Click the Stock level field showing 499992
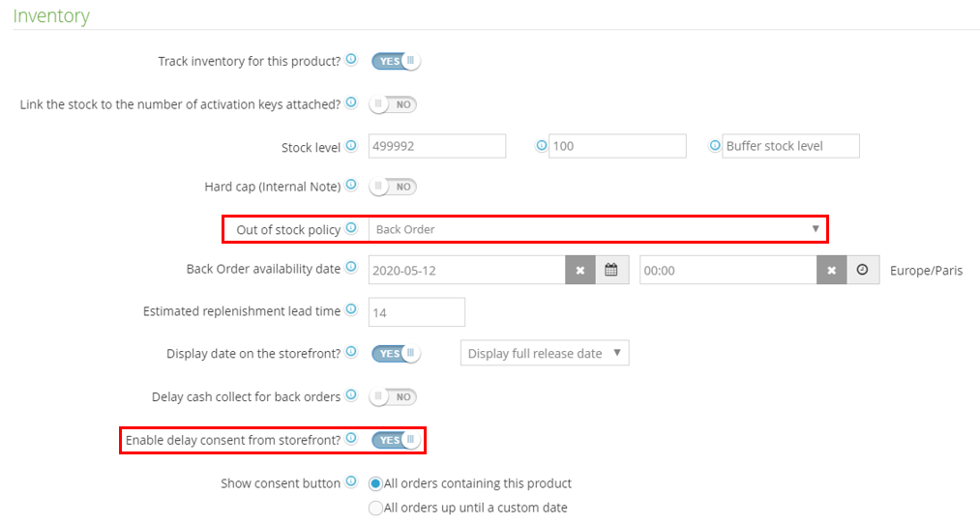 (436, 146)
